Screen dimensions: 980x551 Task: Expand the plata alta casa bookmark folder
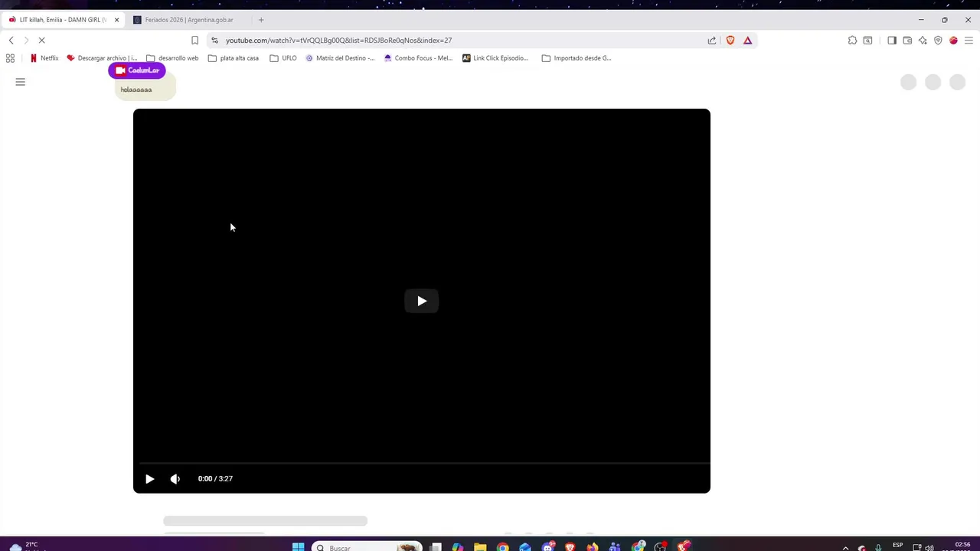click(234, 58)
